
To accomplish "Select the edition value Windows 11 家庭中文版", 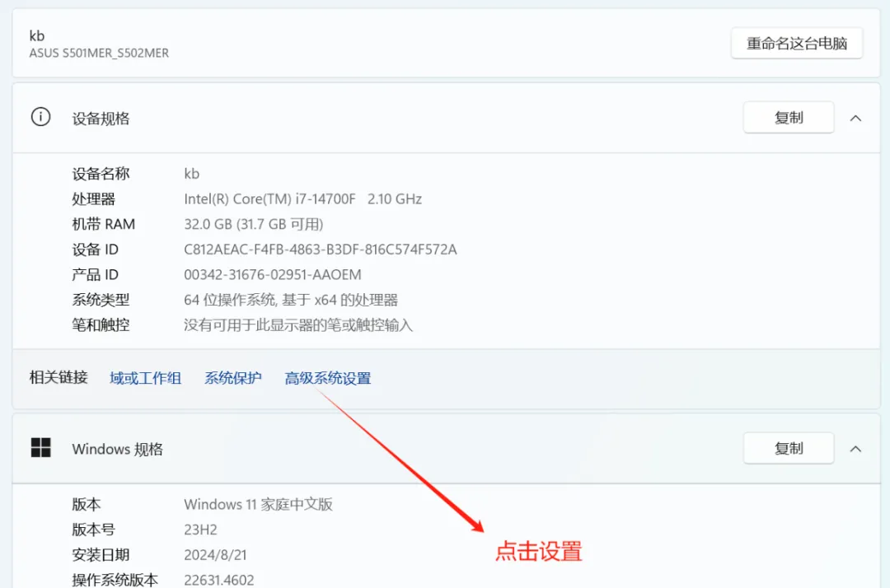I will [x=258, y=504].
